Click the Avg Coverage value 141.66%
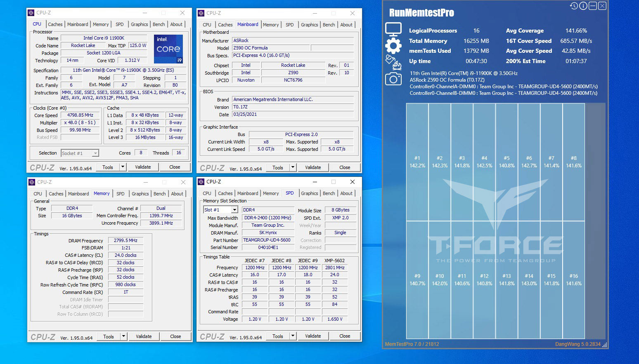 point(576,31)
